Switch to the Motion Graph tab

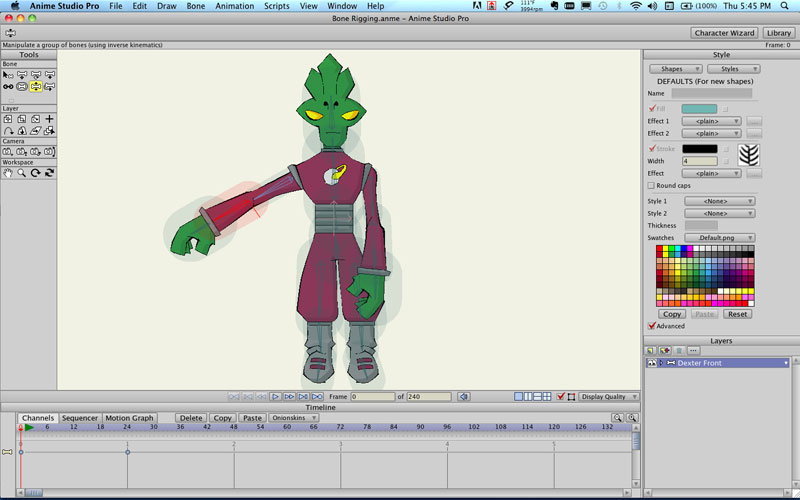coord(130,418)
